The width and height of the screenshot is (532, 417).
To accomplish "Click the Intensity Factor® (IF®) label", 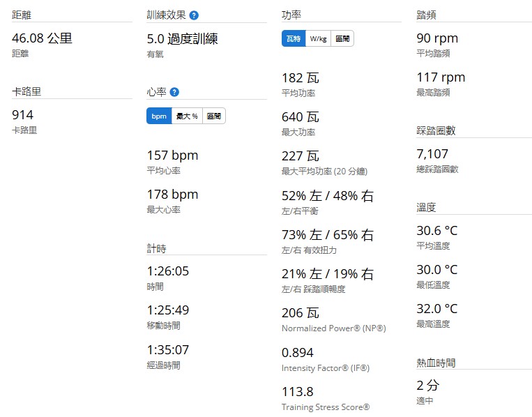I will [x=325, y=367].
